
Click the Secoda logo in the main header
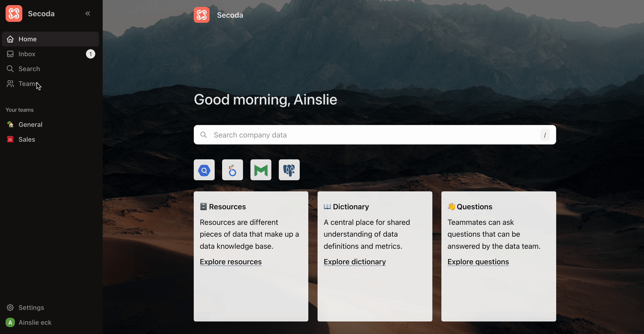click(201, 15)
